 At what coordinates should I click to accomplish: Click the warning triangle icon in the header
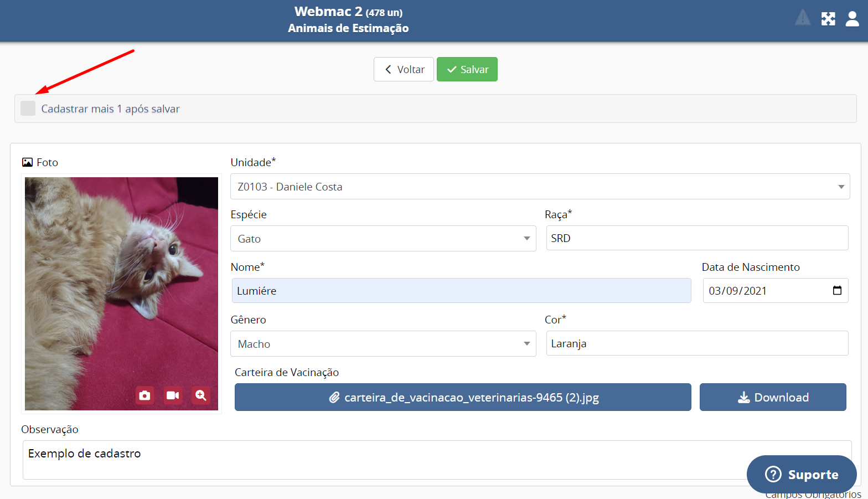[803, 18]
